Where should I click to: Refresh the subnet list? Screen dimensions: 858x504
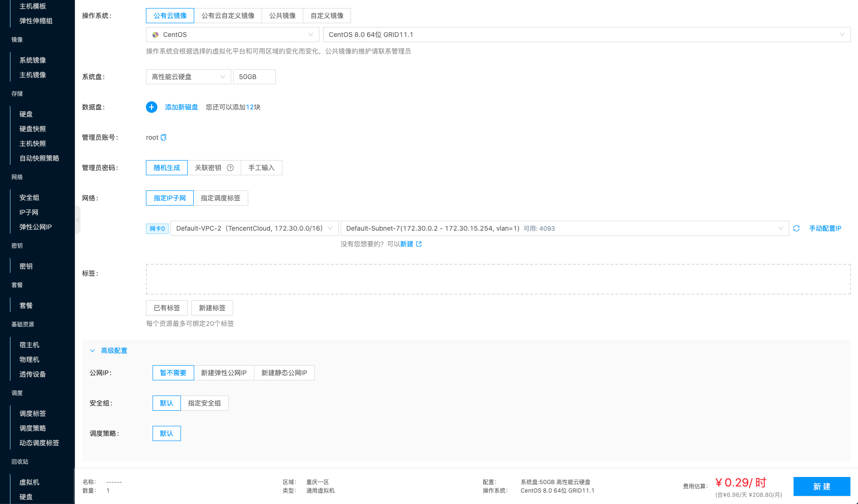tap(796, 228)
